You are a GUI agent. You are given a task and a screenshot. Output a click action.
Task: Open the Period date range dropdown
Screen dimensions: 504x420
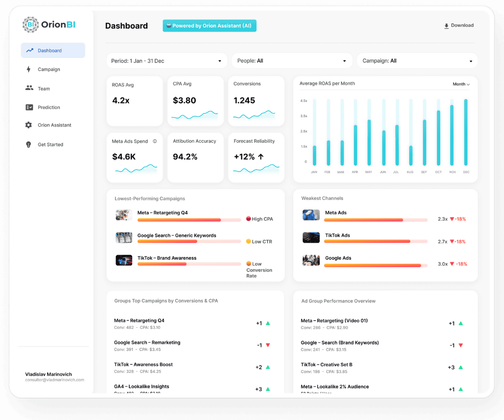pos(166,61)
